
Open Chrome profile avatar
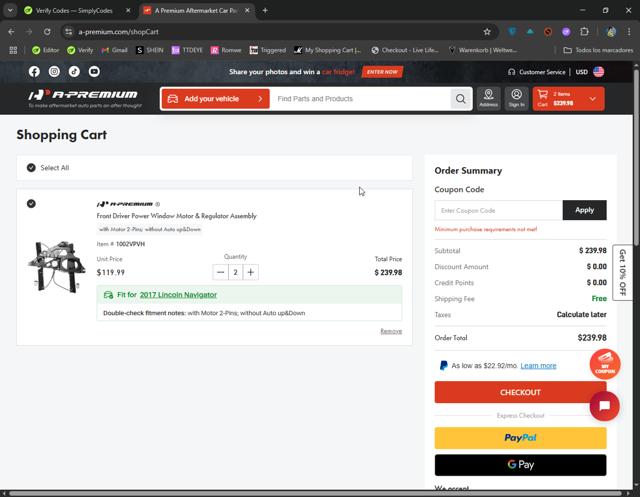pyautogui.click(x=611, y=32)
